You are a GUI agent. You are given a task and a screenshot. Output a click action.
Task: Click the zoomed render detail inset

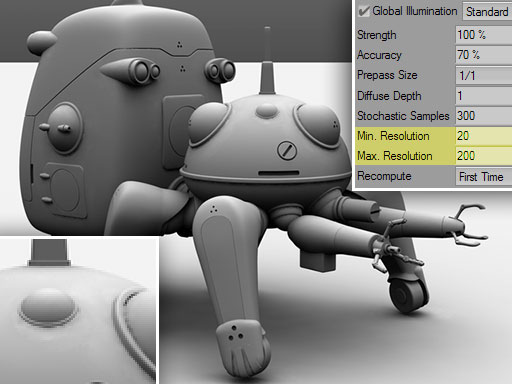pyautogui.click(x=78, y=311)
